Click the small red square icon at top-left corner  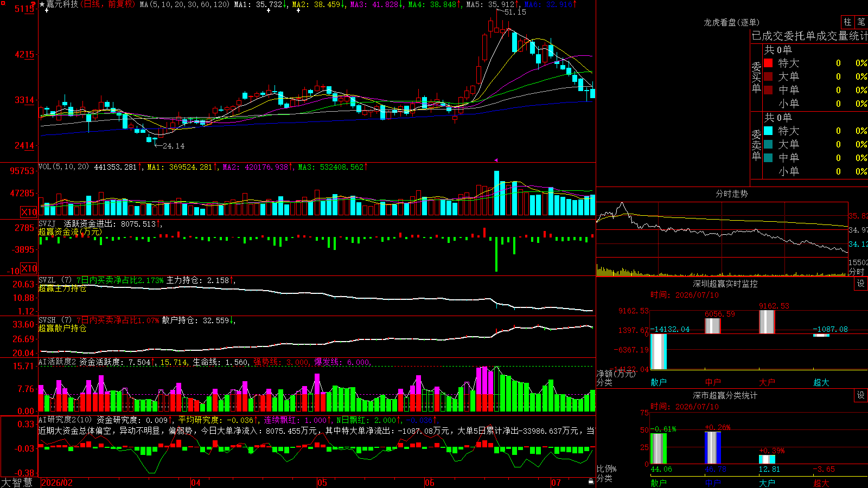coord(3,3)
